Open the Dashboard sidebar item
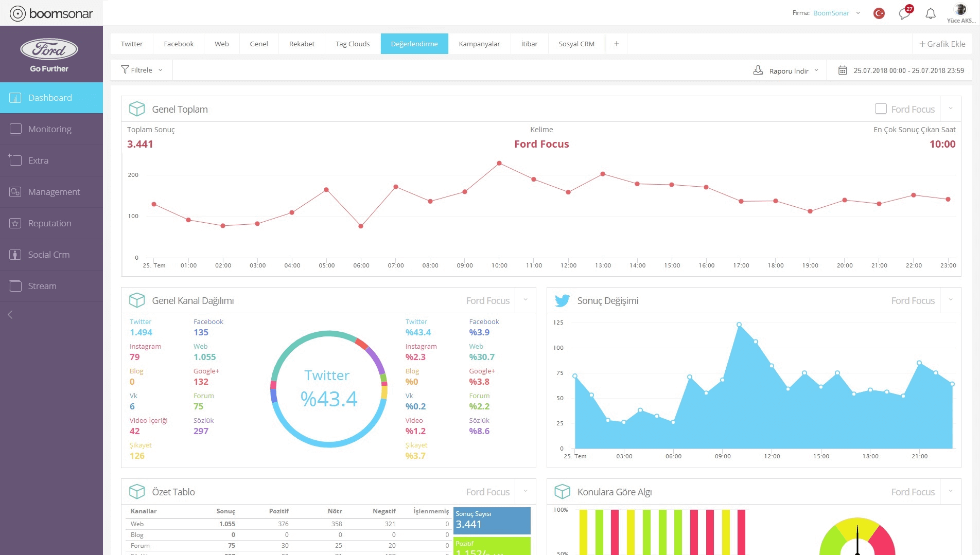The height and width of the screenshot is (555, 980). click(x=51, y=98)
